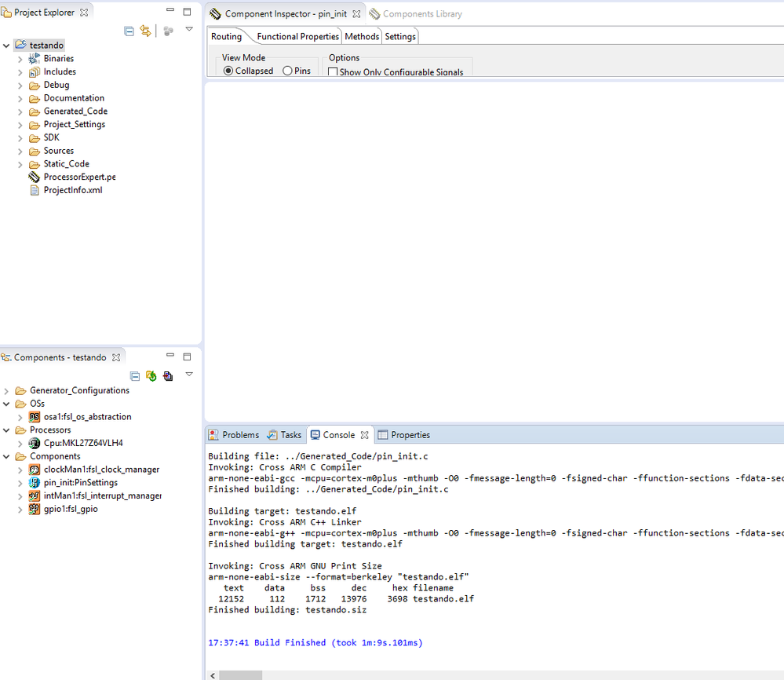This screenshot has height=680, width=784.
Task: Open Project Explorer view menu arrow
Action: (x=189, y=29)
